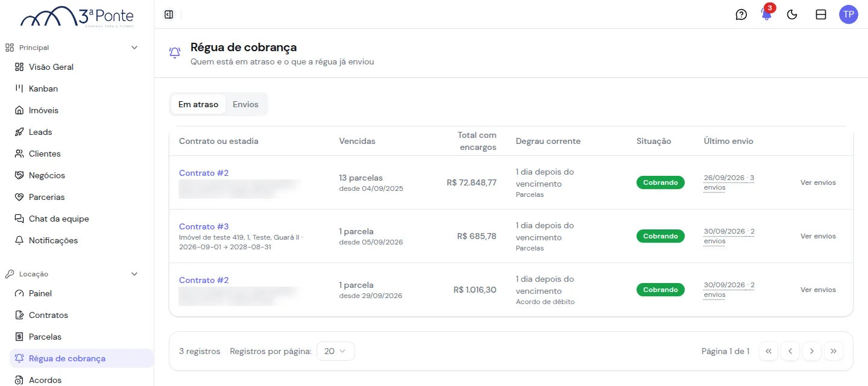Open the TP user avatar menu
This screenshot has height=386, width=868.
click(849, 14)
